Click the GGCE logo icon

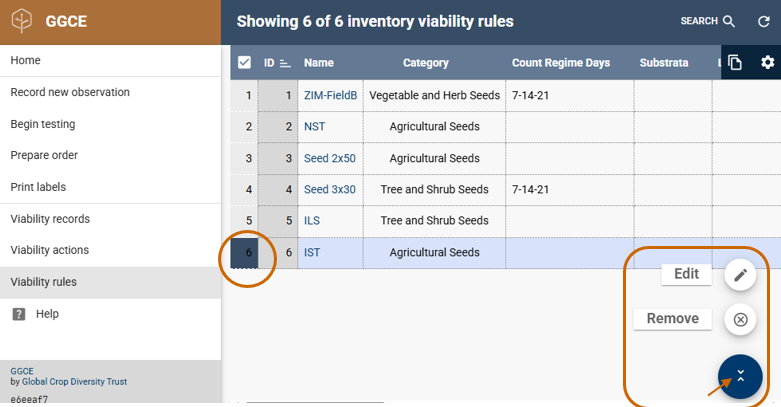[24, 22]
